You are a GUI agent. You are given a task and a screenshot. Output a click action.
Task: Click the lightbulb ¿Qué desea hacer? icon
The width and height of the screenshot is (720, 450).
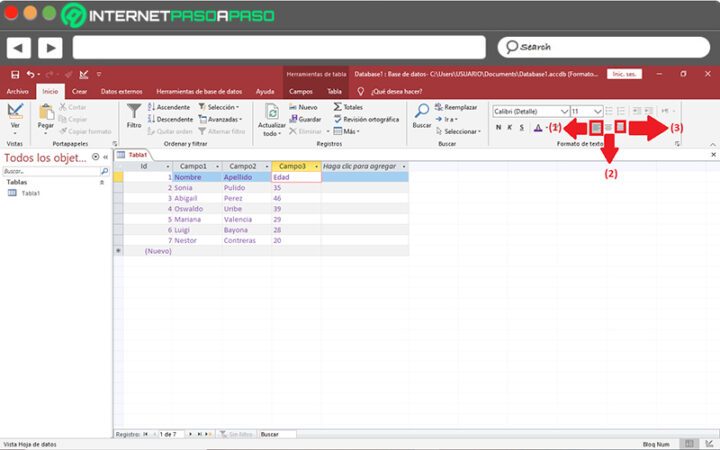tap(360, 91)
